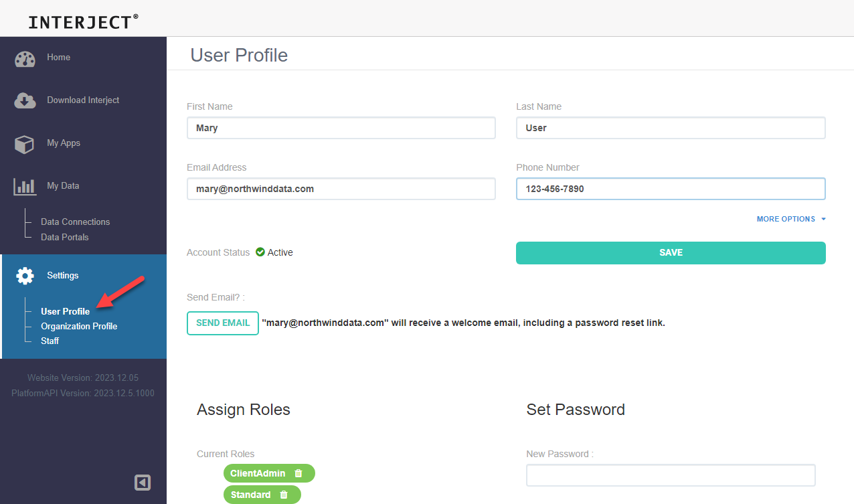Click the "Set Password" heading

pyautogui.click(x=576, y=410)
